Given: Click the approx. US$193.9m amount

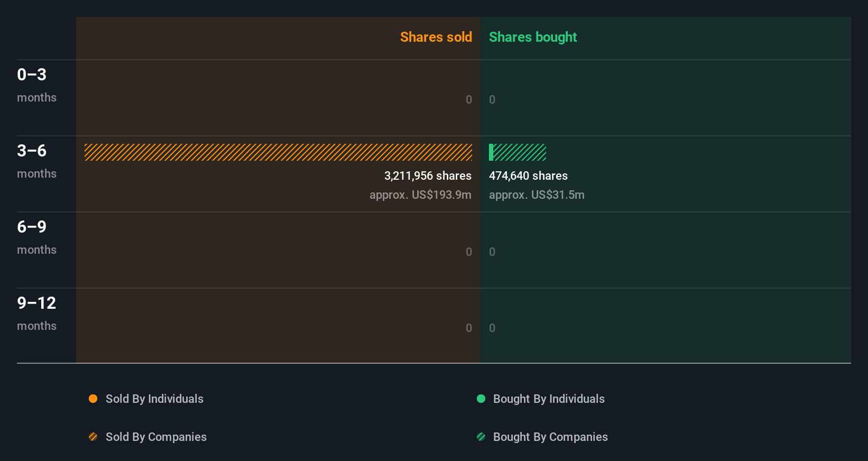Looking at the screenshot, I should click(x=420, y=195).
